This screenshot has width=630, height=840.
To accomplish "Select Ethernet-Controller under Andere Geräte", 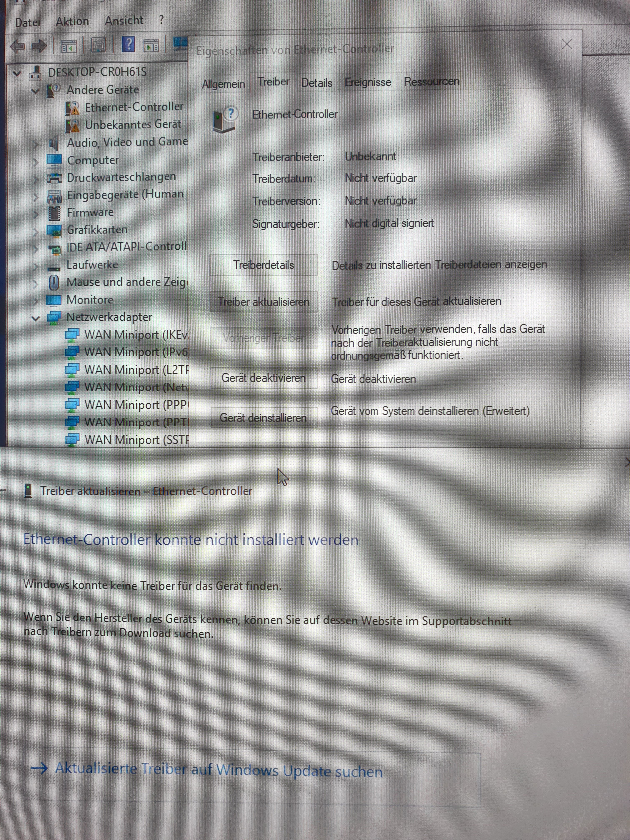I will pos(133,107).
